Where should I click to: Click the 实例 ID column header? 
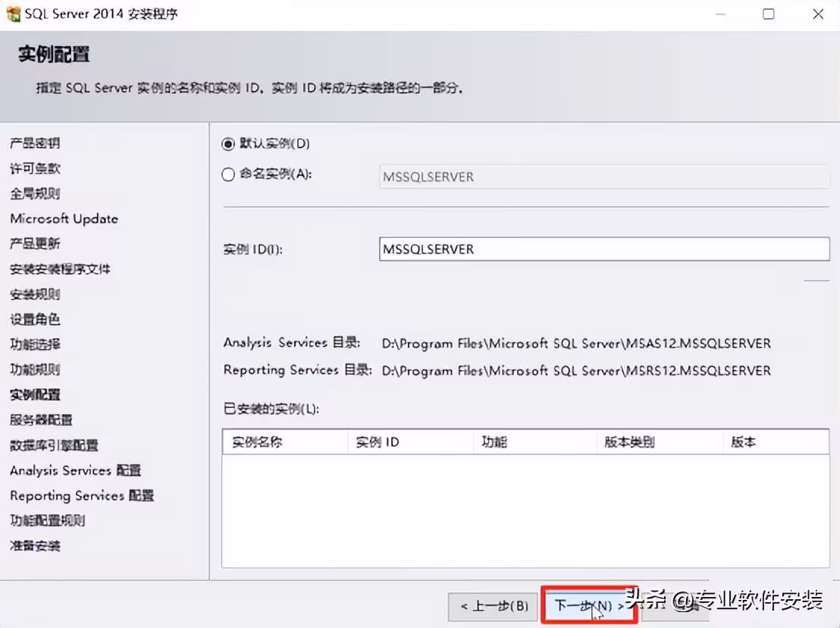tap(410, 442)
